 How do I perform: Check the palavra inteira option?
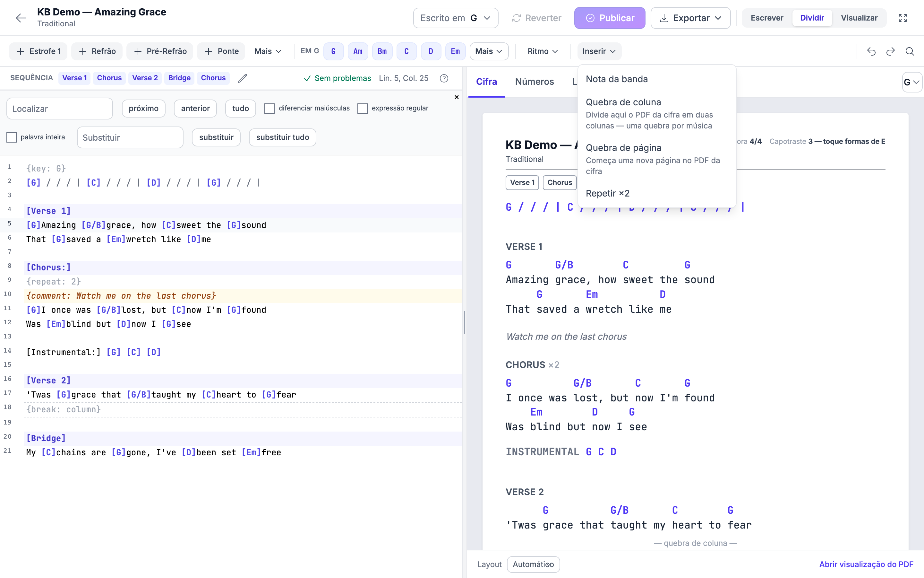pos(12,137)
